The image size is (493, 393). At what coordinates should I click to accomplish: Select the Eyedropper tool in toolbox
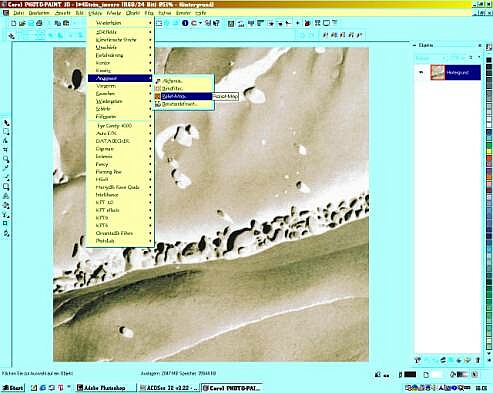(6, 168)
